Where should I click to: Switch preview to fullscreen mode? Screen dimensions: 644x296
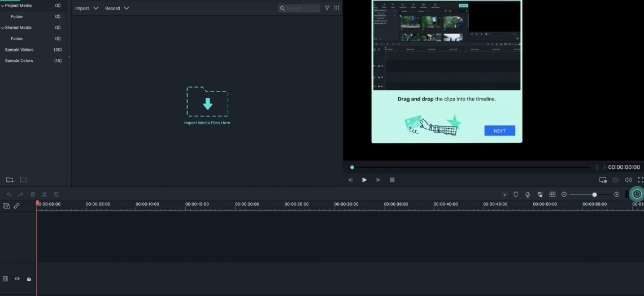click(640, 180)
